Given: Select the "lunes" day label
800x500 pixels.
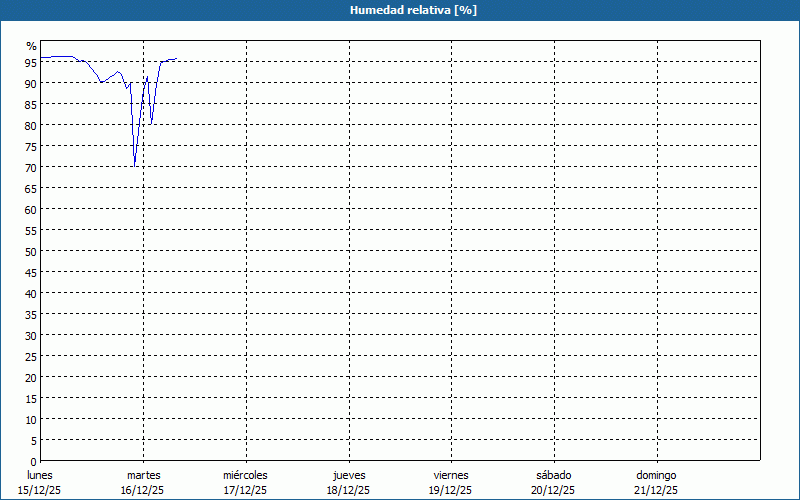Looking at the screenshot, I should tap(40, 475).
